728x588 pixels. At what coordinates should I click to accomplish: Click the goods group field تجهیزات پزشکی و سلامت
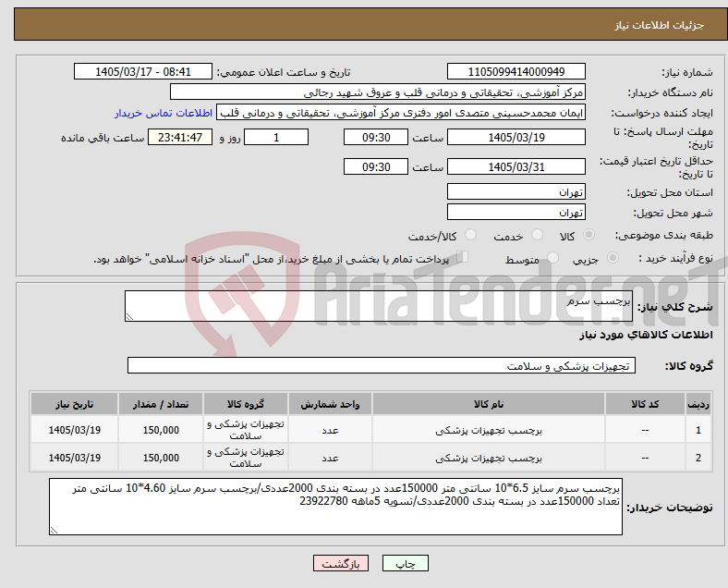[x=382, y=365]
